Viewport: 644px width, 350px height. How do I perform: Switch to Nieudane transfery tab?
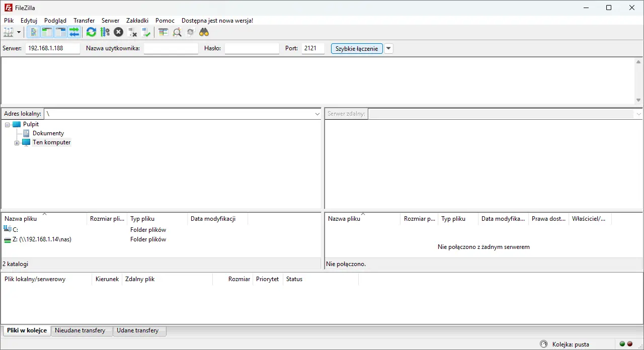82,331
